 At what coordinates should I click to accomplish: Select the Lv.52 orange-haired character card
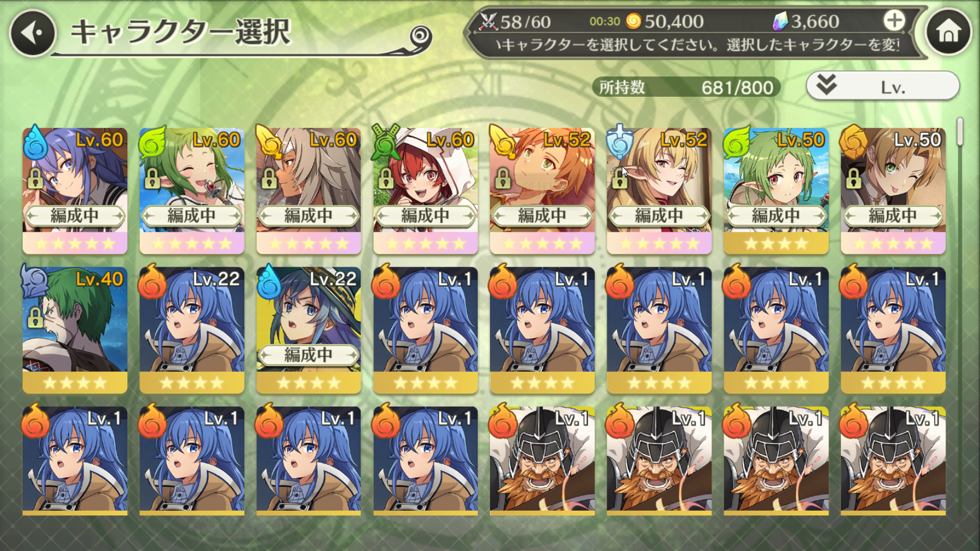(x=542, y=191)
